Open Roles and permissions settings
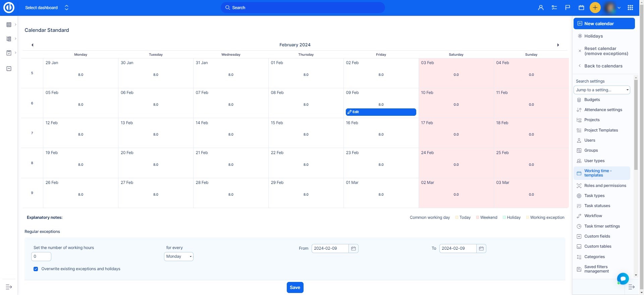The width and height of the screenshot is (644, 295). (605, 186)
